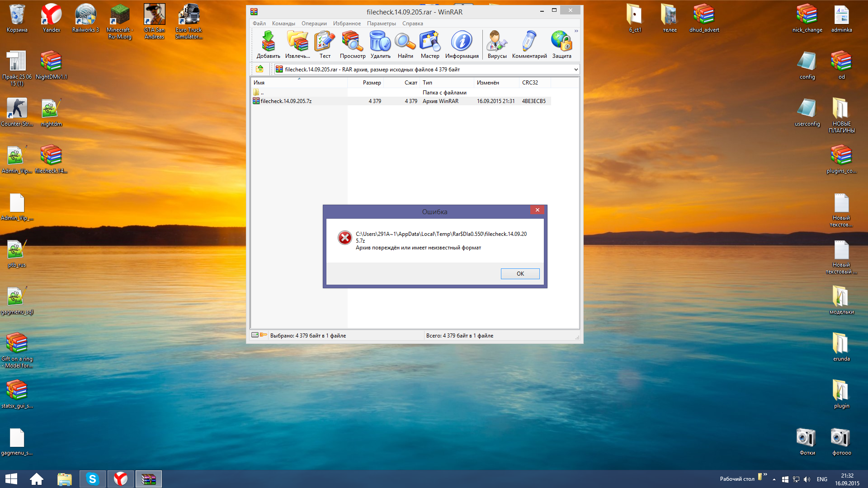Viewport: 868px width, 488px height.
Task: Select the nightdm desktop file
Action: click(51, 113)
